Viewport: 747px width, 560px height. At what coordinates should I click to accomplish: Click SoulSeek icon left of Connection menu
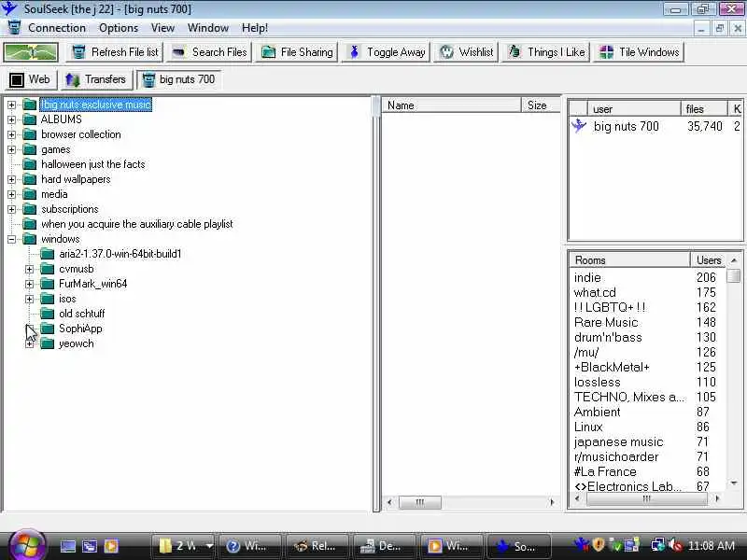pos(14,28)
